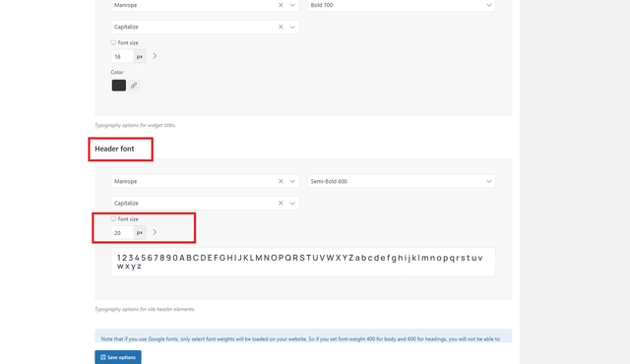Clear the Header font Manrope selection
The height and width of the screenshot is (364, 630).
point(281,181)
